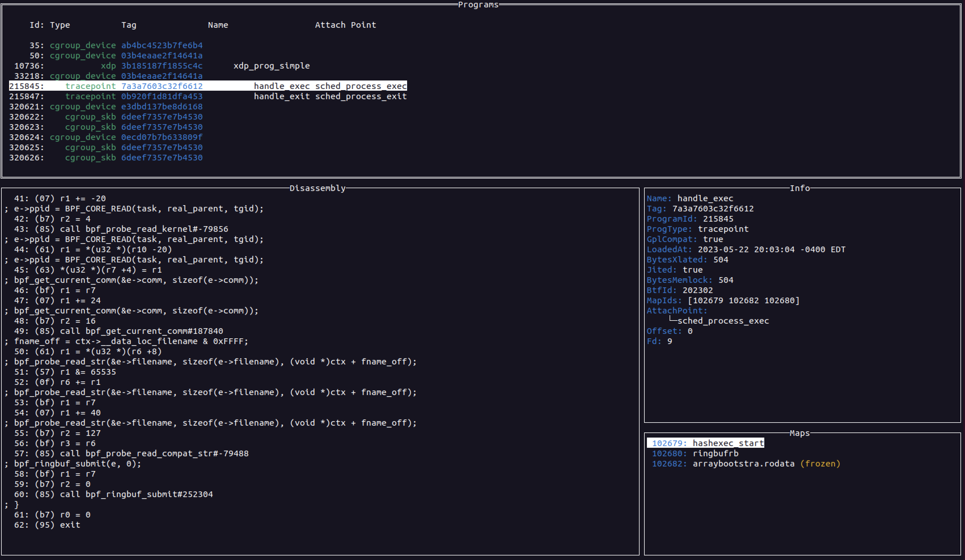The image size is (965, 560).
Task: Select the handle_exit tracepoint program row
Action: (208, 96)
